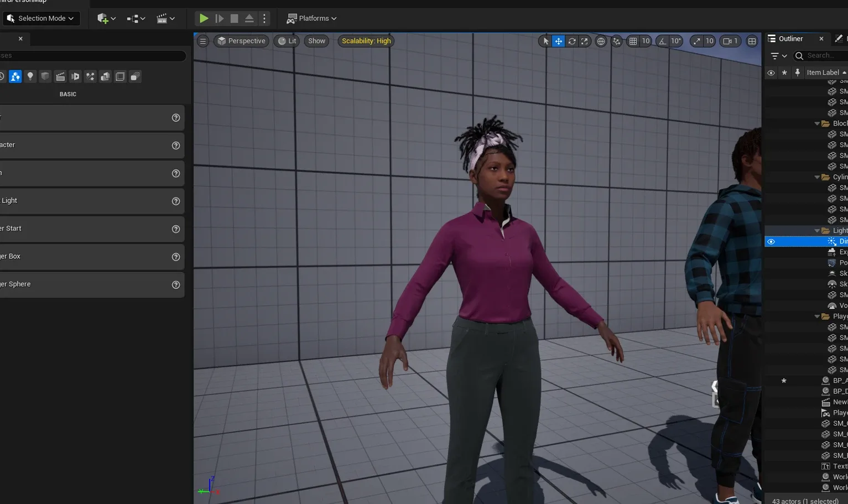Screen dimensions: 848x504
Task: Open help for Trigger Box actor
Action: pyautogui.click(x=176, y=257)
